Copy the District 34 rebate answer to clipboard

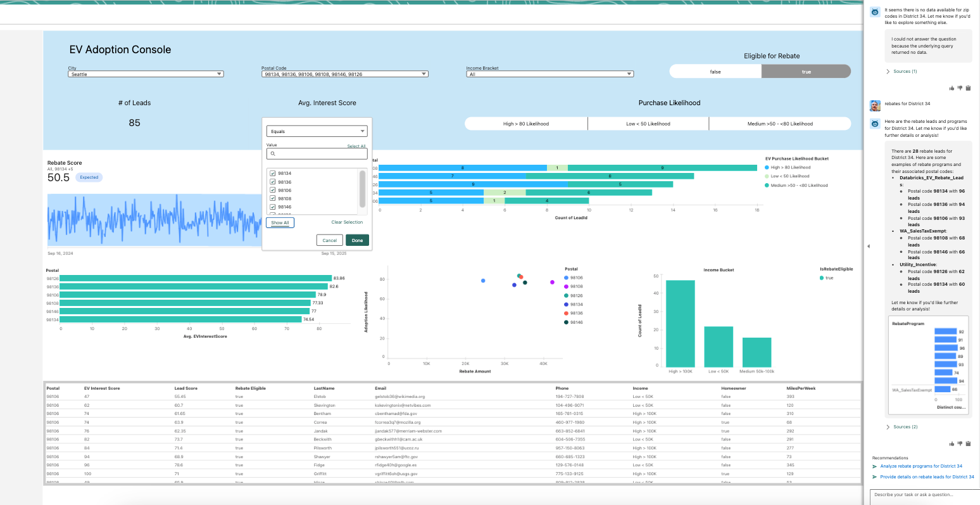968,444
